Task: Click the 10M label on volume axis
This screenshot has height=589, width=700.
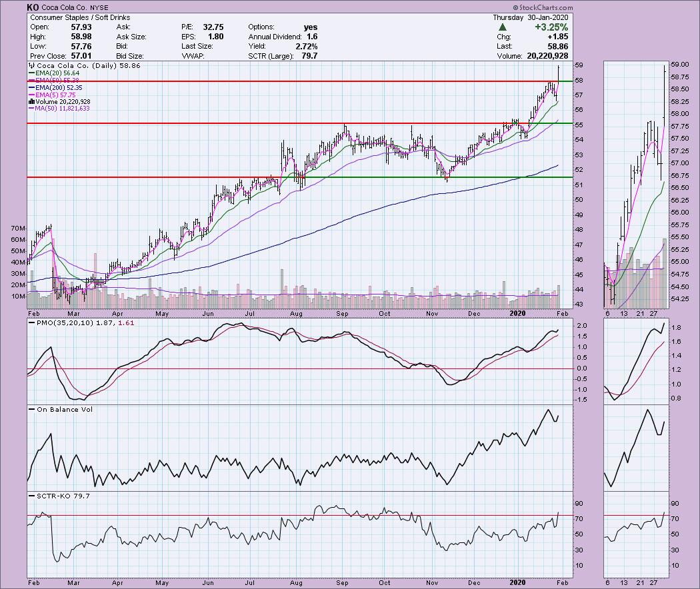Action: tap(18, 296)
